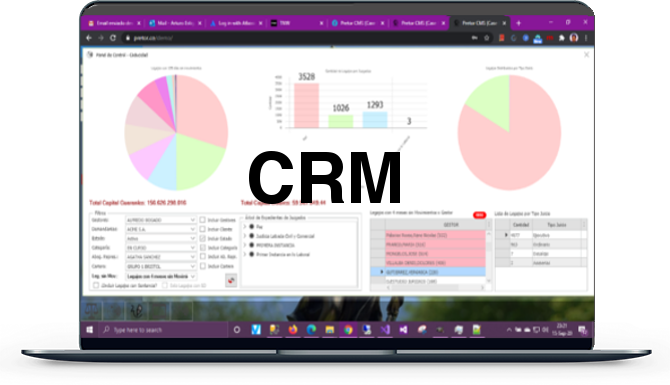
Task: Switch to the Log in with Atlassian tab
Action: [236, 23]
